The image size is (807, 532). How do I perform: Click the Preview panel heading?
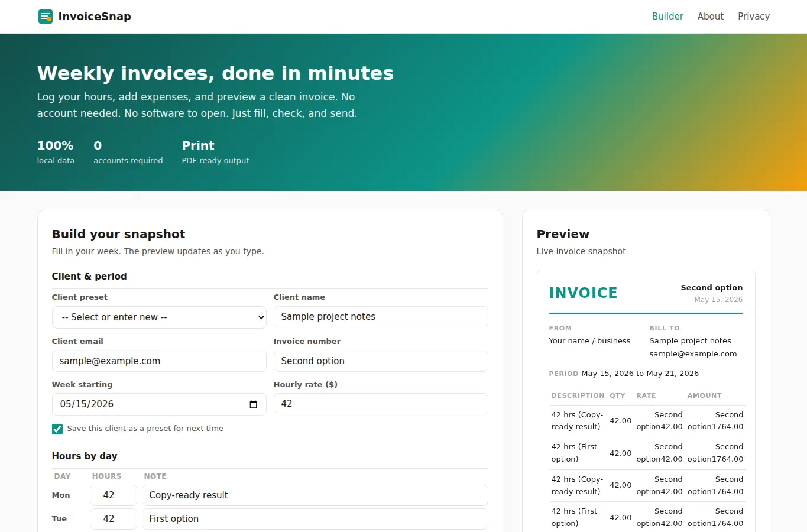point(563,234)
